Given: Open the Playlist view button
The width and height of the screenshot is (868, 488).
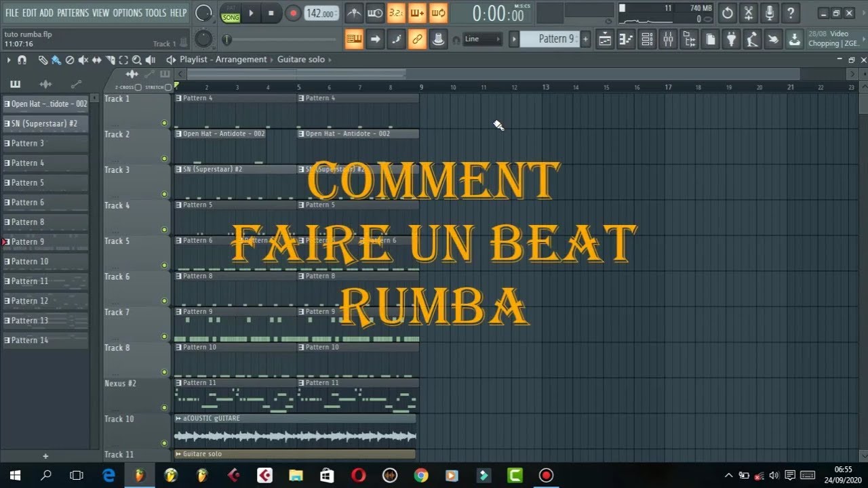Looking at the screenshot, I should [605, 39].
